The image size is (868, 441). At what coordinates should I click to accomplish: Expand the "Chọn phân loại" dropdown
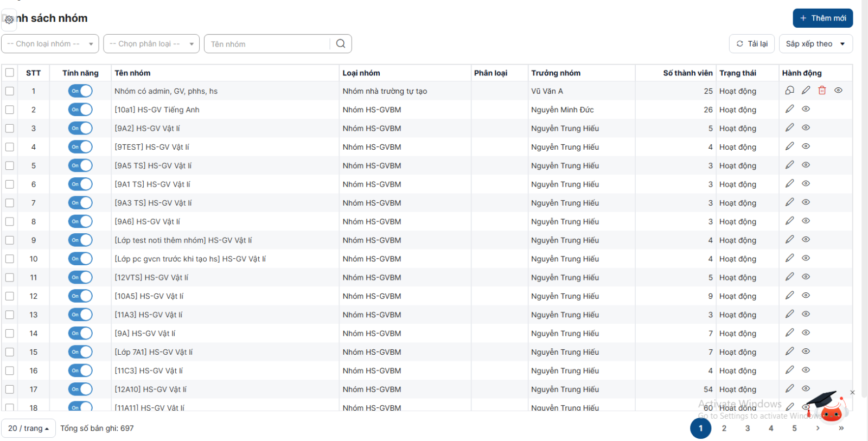click(151, 44)
